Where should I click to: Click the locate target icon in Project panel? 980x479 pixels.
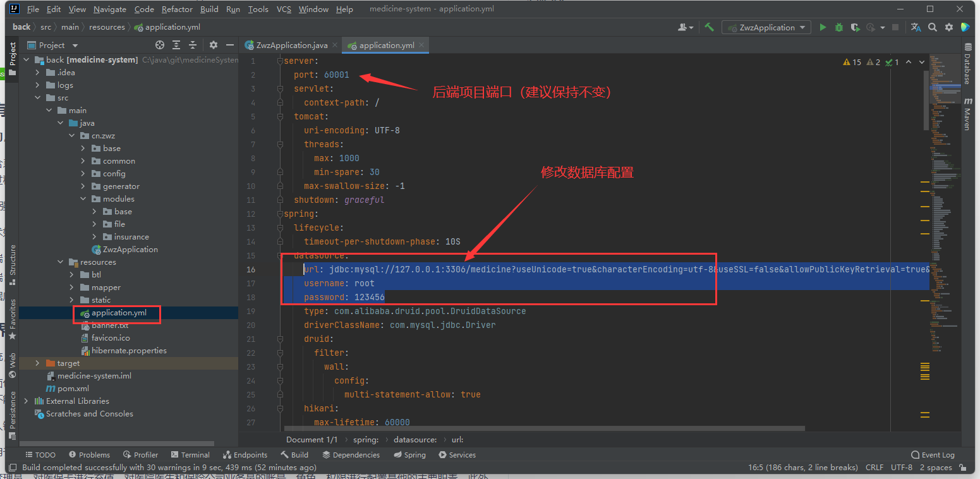(x=160, y=45)
